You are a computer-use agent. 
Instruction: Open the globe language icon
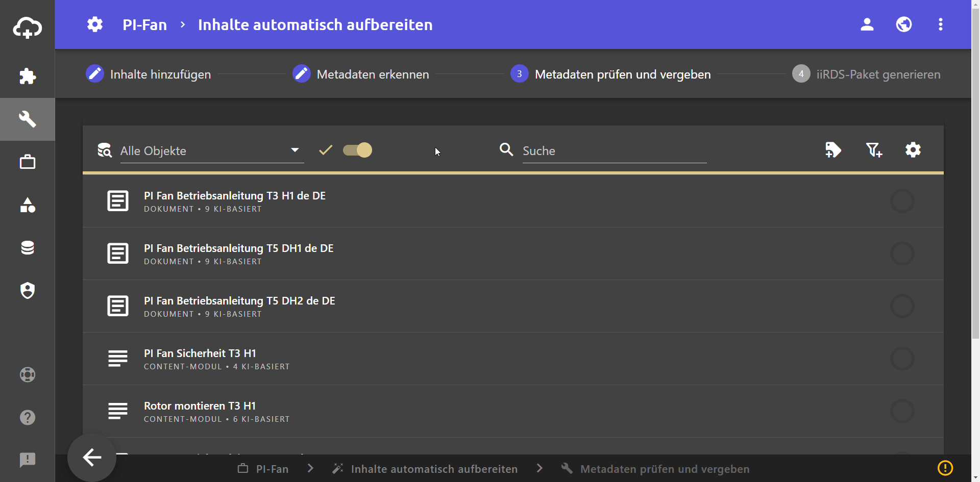pos(904,24)
